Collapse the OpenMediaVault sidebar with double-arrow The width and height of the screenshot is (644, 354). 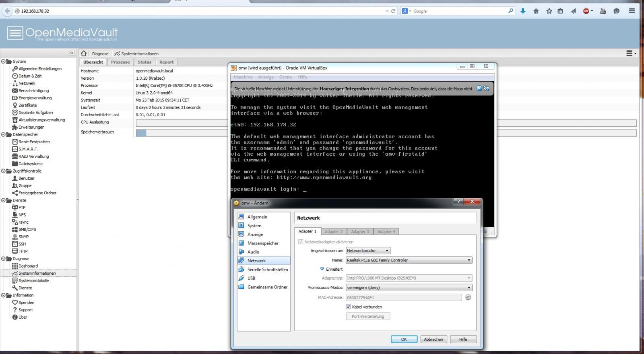tap(72, 53)
